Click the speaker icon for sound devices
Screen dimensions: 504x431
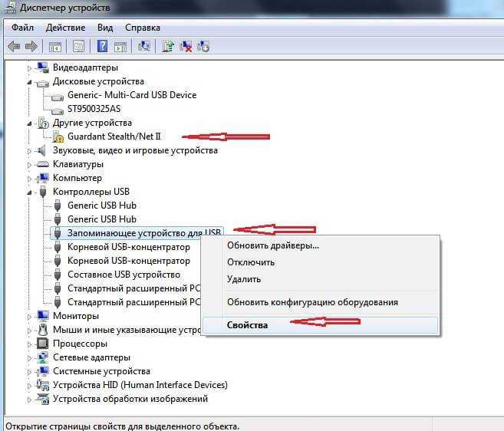click(41, 150)
